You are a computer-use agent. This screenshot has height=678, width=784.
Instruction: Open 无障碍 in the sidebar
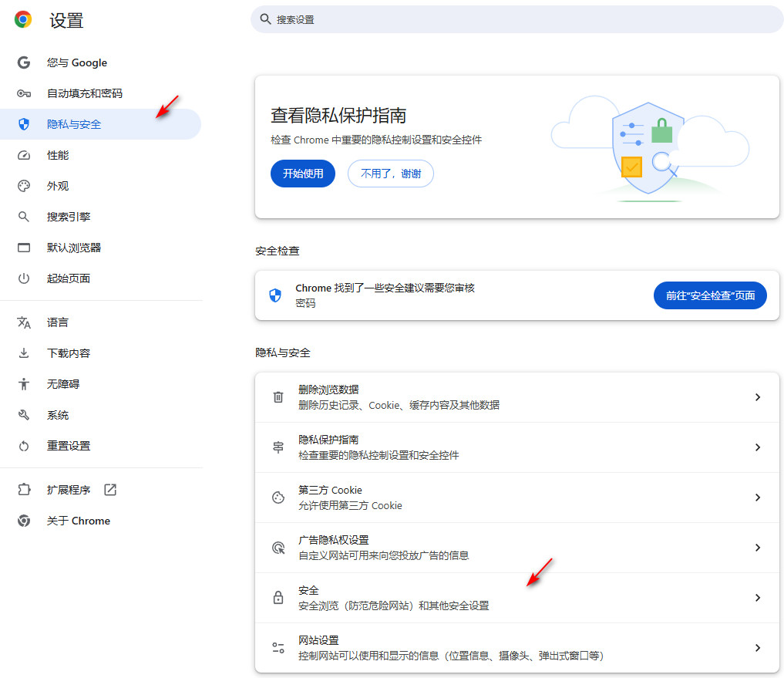click(100, 384)
